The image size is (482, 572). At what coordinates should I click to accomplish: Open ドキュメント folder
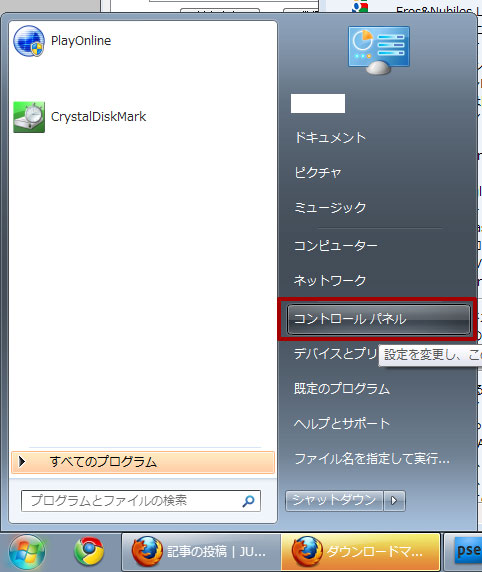(x=330, y=138)
